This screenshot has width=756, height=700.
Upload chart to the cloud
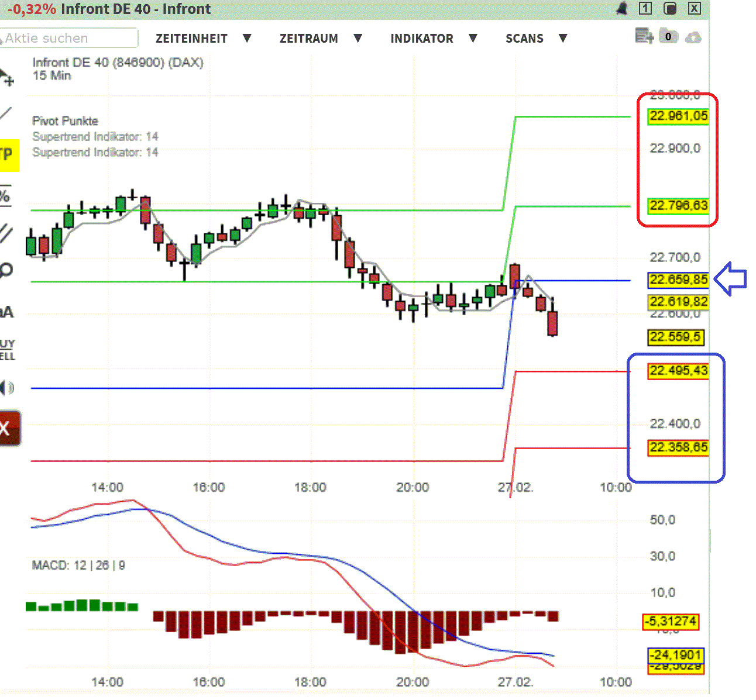[694, 36]
